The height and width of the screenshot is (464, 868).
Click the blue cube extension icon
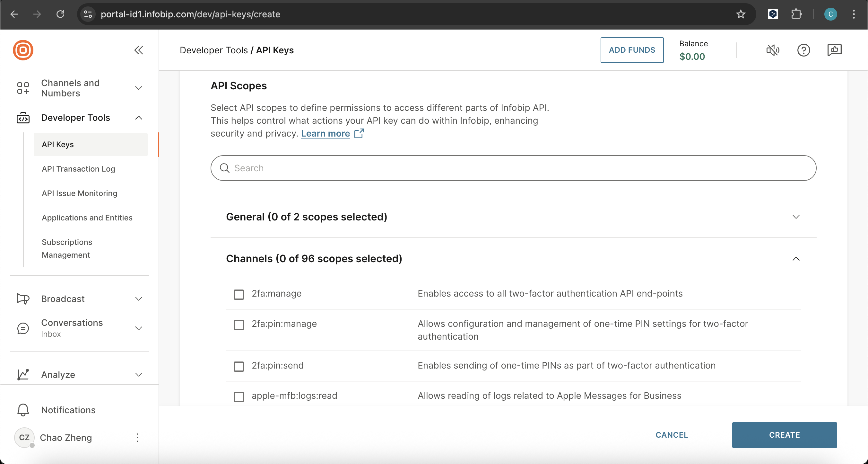(x=773, y=14)
